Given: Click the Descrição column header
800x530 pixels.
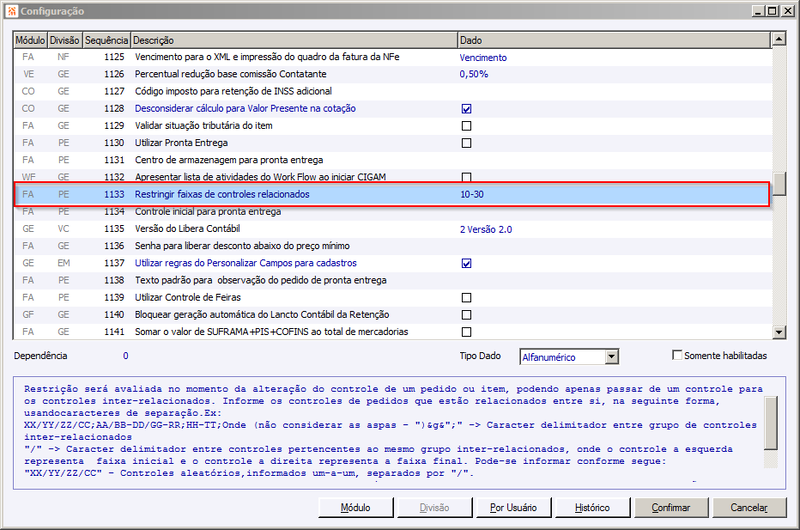Looking at the screenshot, I should (x=294, y=40).
